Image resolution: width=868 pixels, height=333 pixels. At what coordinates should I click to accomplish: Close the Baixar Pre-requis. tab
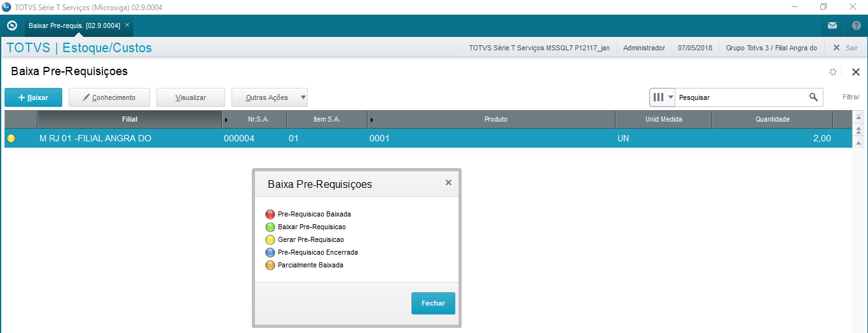point(127,25)
